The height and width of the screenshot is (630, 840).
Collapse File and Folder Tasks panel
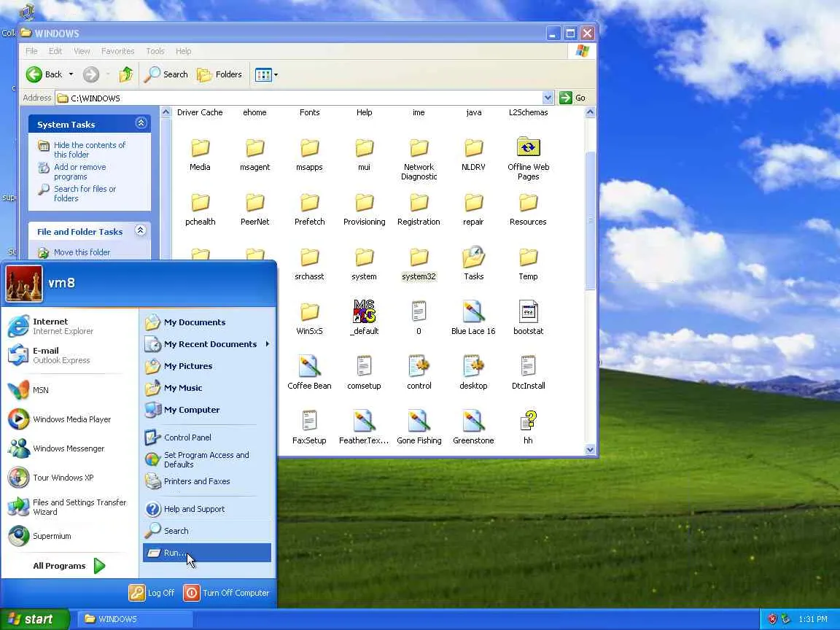(140, 230)
